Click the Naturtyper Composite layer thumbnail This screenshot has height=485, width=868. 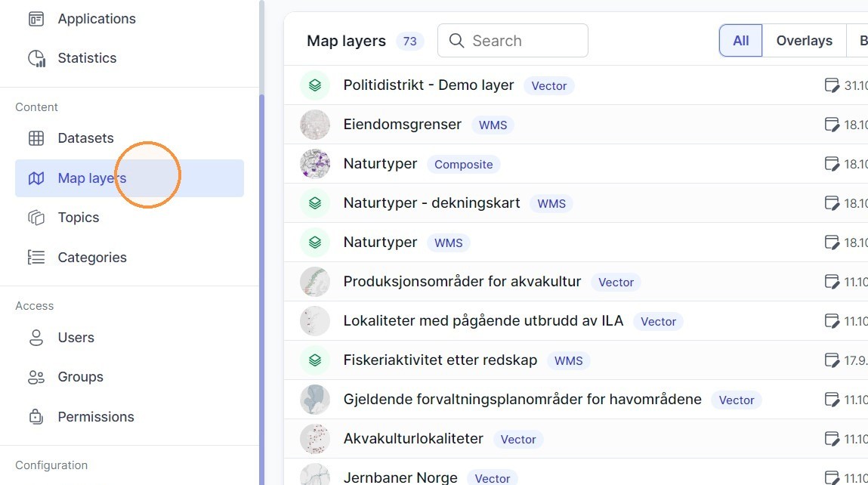pyautogui.click(x=315, y=164)
